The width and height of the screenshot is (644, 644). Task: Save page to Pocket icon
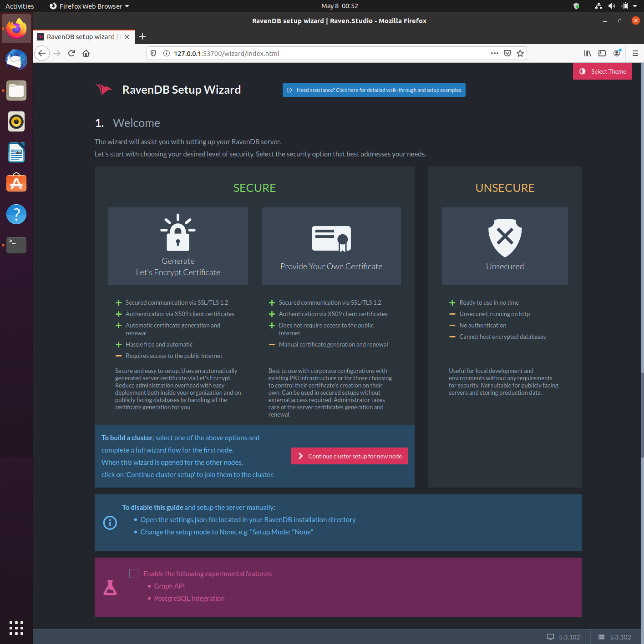507,53
